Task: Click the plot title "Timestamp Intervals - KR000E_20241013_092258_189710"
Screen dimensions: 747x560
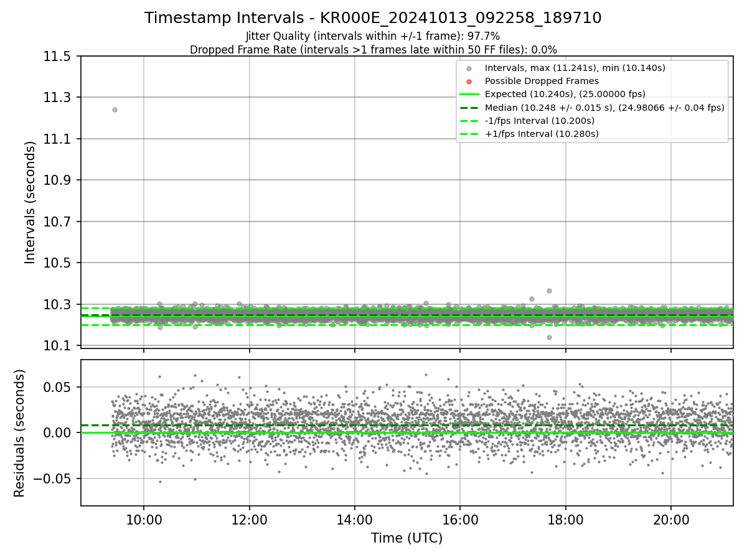Action: pyautogui.click(x=373, y=18)
